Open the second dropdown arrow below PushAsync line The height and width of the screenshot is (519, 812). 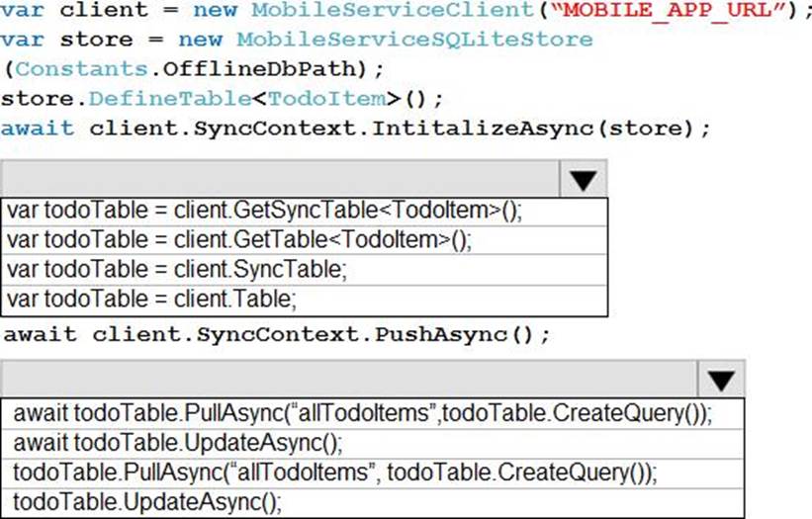(x=721, y=381)
